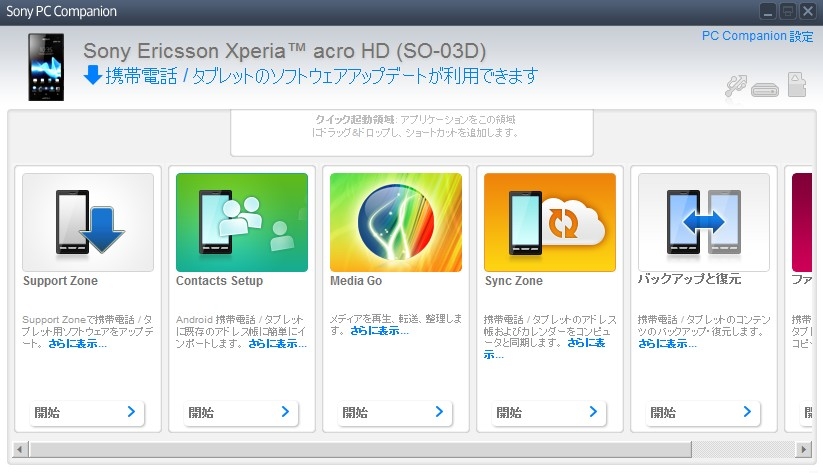
Task: Click the Media Go globe icon
Action: click(396, 222)
